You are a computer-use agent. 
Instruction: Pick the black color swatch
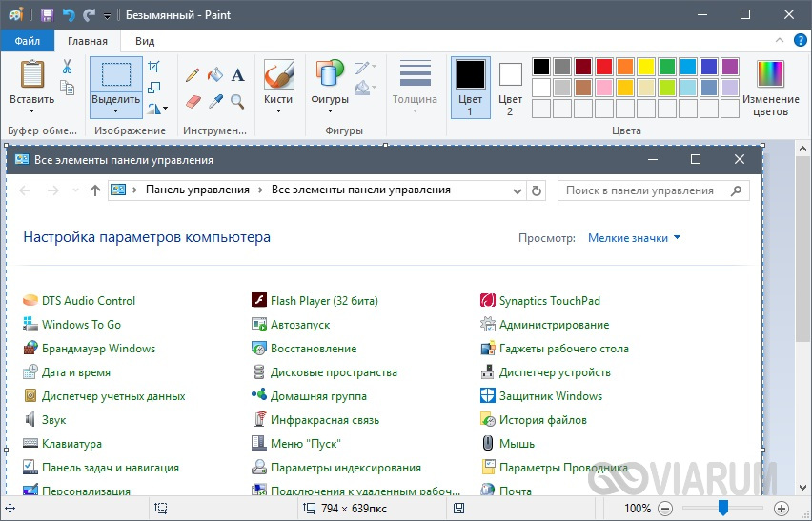tap(541, 67)
